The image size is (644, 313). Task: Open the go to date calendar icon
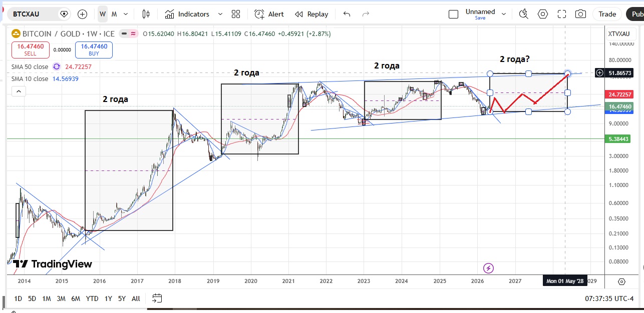(x=157, y=298)
